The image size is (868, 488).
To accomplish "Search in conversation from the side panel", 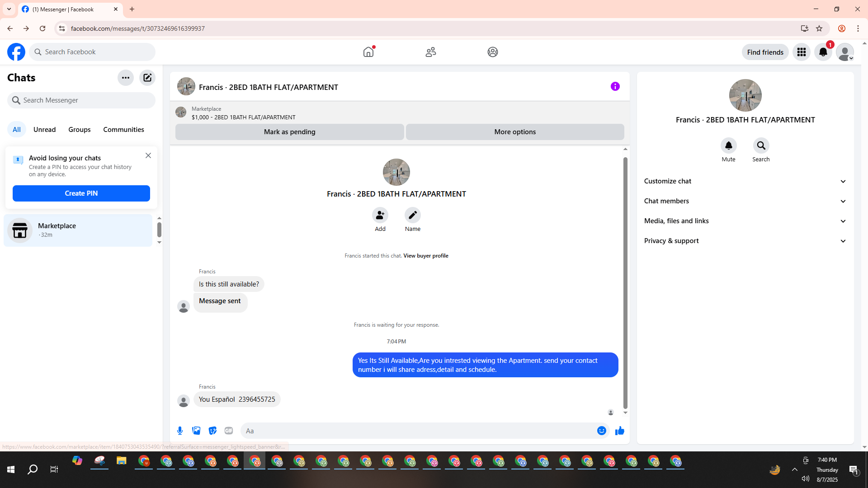I will pyautogui.click(x=761, y=145).
